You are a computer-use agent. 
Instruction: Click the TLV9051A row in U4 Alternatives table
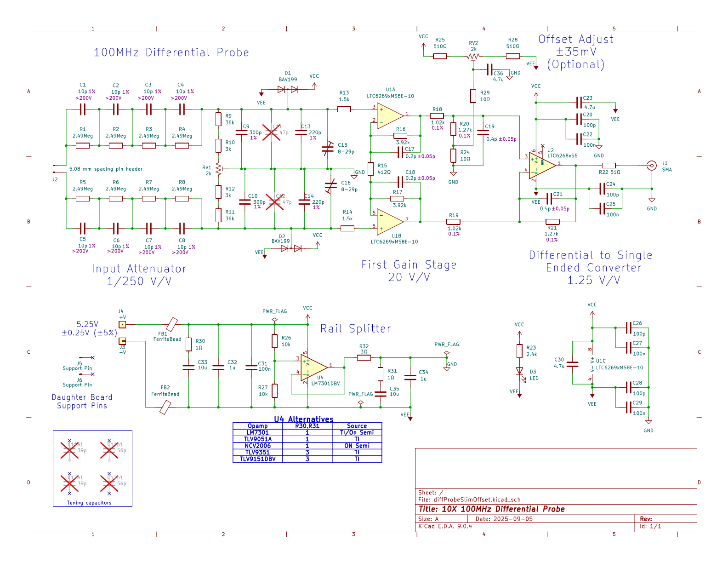(x=307, y=439)
